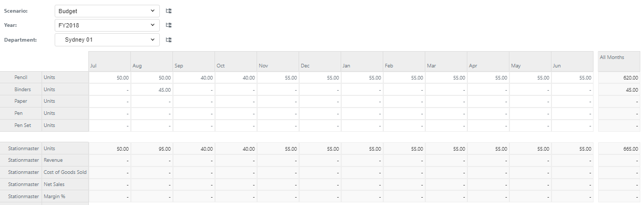Open hierarchy picker icon beside Year dropdown

169,25
